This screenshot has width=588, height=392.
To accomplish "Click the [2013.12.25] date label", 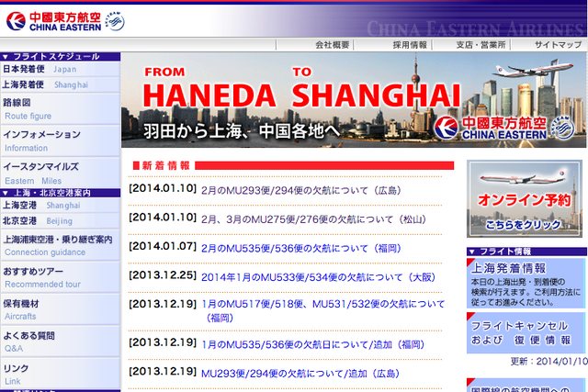I will [x=163, y=275].
